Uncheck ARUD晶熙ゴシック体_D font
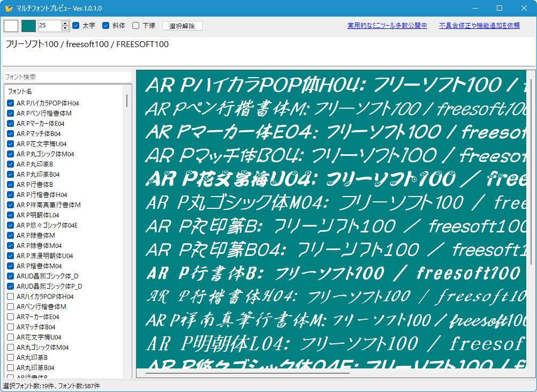537x392 pixels. (x=11, y=276)
